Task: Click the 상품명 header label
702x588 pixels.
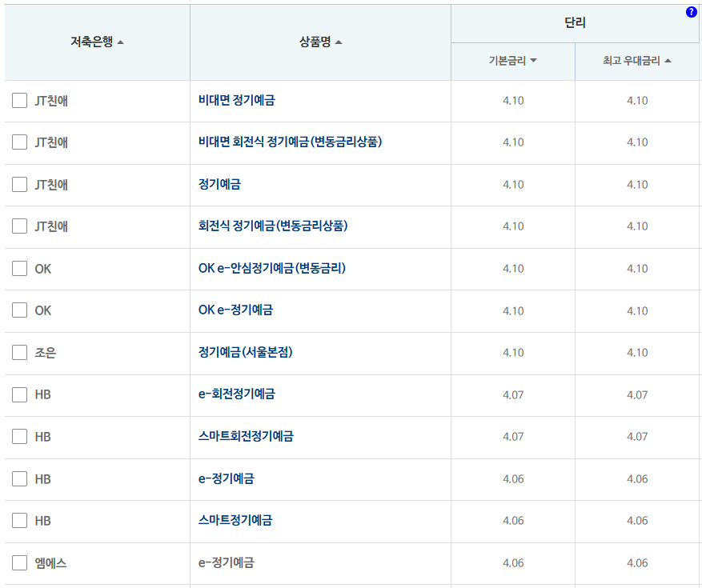Action: coord(315,42)
